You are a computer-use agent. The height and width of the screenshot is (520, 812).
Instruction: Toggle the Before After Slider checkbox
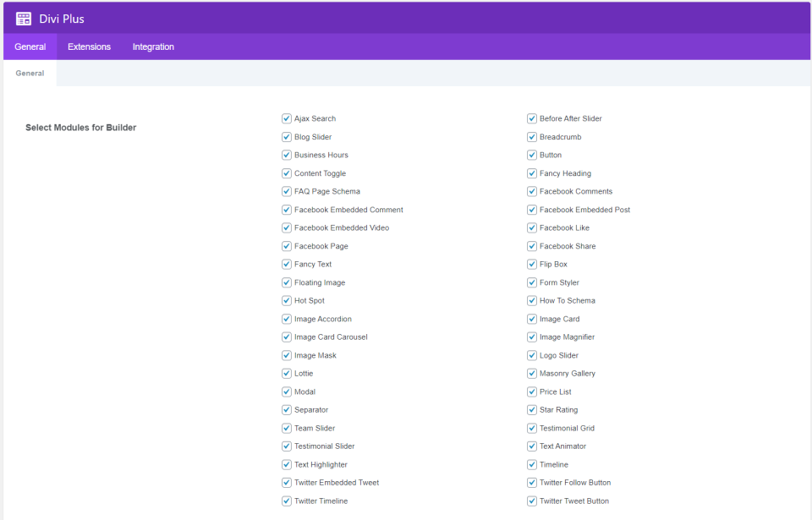click(x=532, y=118)
